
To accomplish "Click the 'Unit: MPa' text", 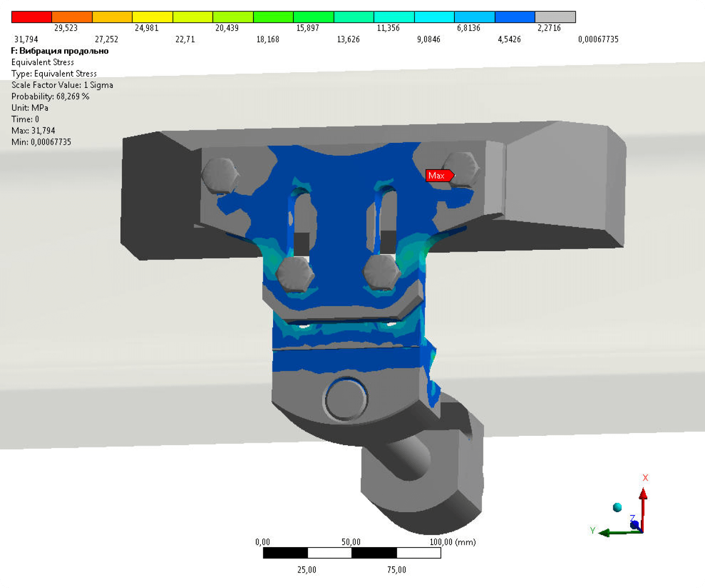I will tap(30, 108).
